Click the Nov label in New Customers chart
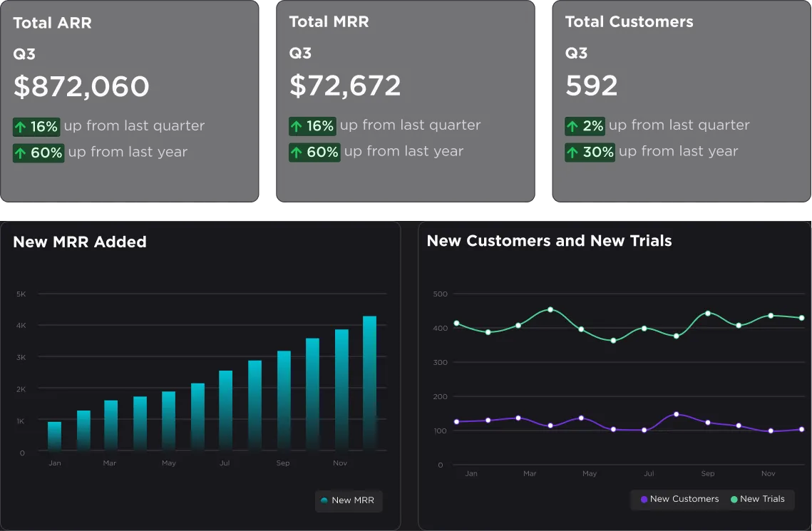This screenshot has height=531, width=812. 768,473
